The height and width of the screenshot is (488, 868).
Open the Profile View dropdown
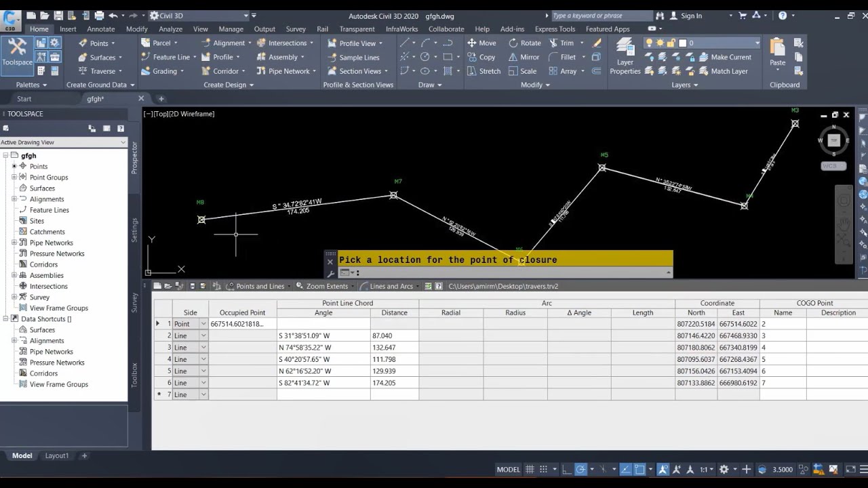pos(355,43)
